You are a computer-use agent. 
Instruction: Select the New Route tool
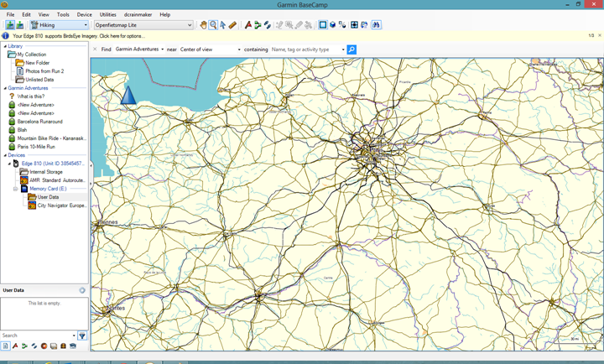pos(258,25)
